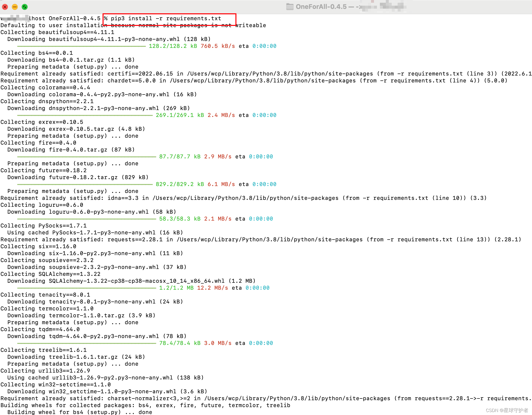This screenshot has width=532, height=415.
Task: Click the folder icon in title bar
Action: 290,7
